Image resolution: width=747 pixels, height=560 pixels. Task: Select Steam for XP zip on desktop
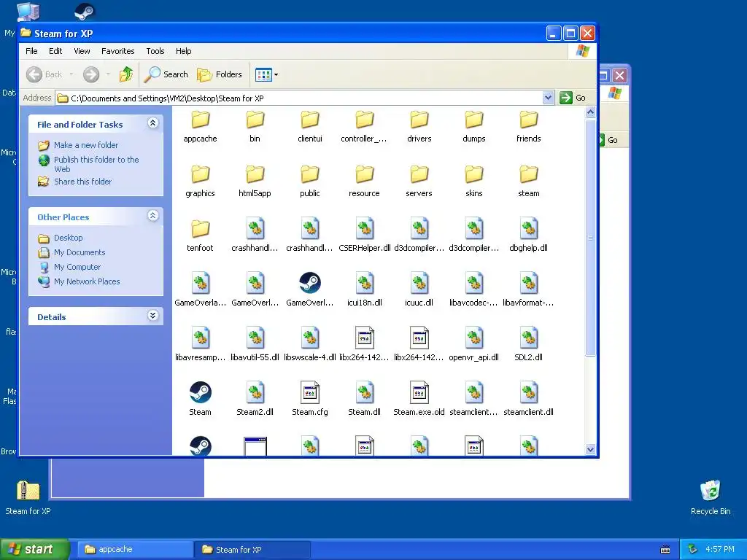tap(28, 497)
